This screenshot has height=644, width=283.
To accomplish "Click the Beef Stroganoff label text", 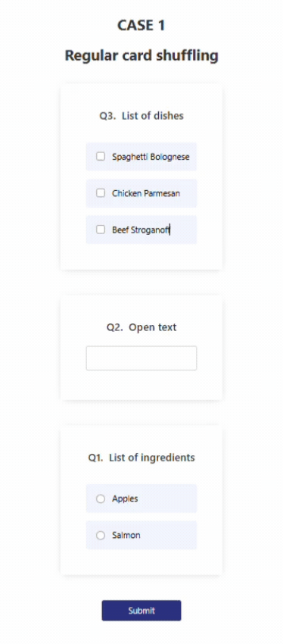I will point(141,230).
